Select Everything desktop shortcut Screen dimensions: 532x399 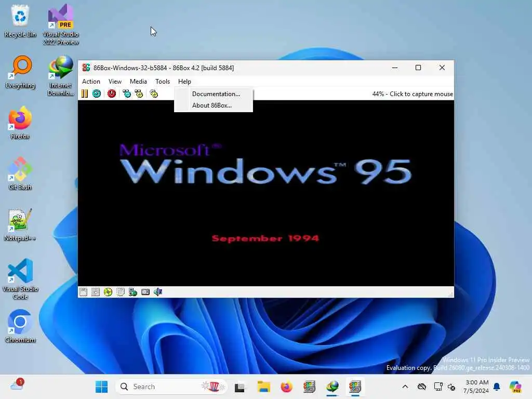tap(20, 72)
